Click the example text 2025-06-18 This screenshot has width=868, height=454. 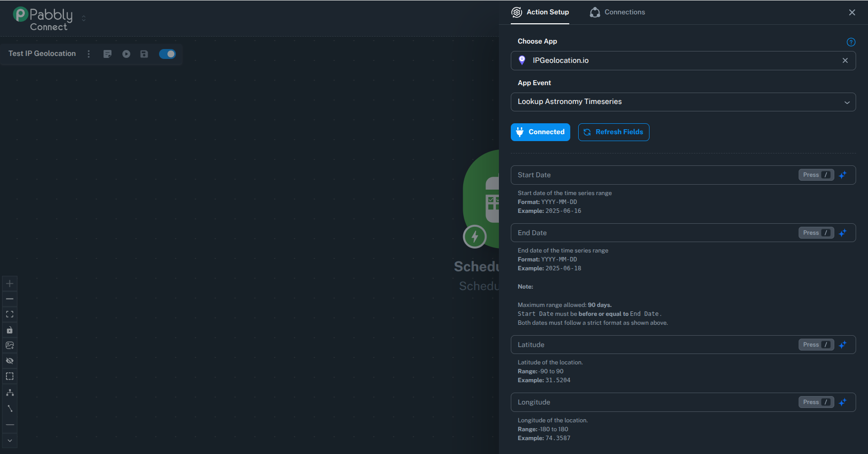pyautogui.click(x=563, y=268)
